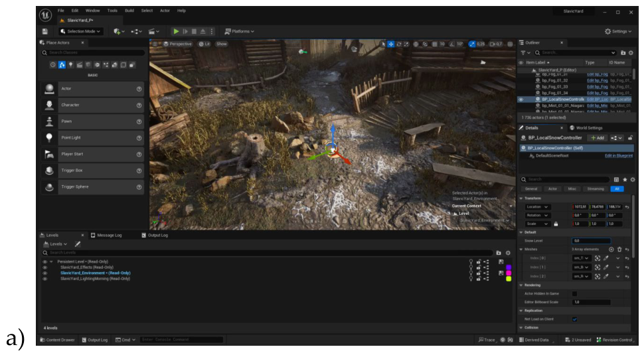Save the current level with the floppy icon
This screenshot has width=644, height=355.
tap(45, 31)
